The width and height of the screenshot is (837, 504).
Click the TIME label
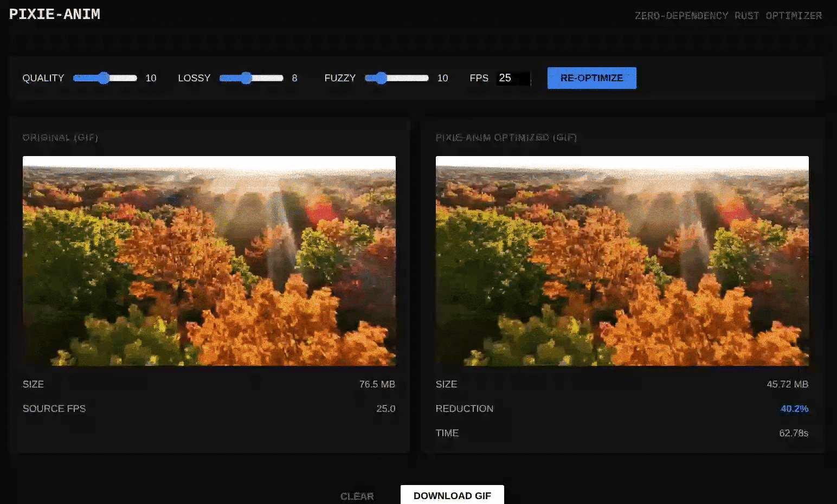tap(447, 433)
